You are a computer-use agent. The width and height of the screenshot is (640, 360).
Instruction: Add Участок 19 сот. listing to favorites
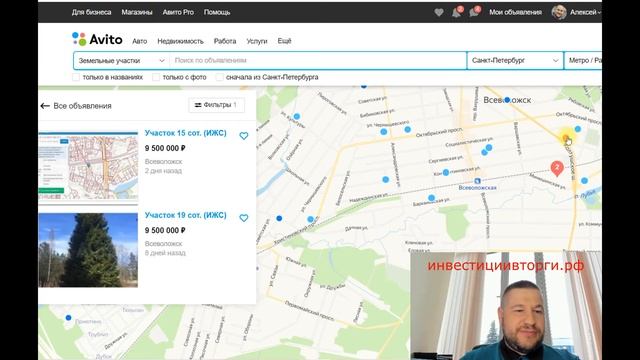click(x=244, y=218)
